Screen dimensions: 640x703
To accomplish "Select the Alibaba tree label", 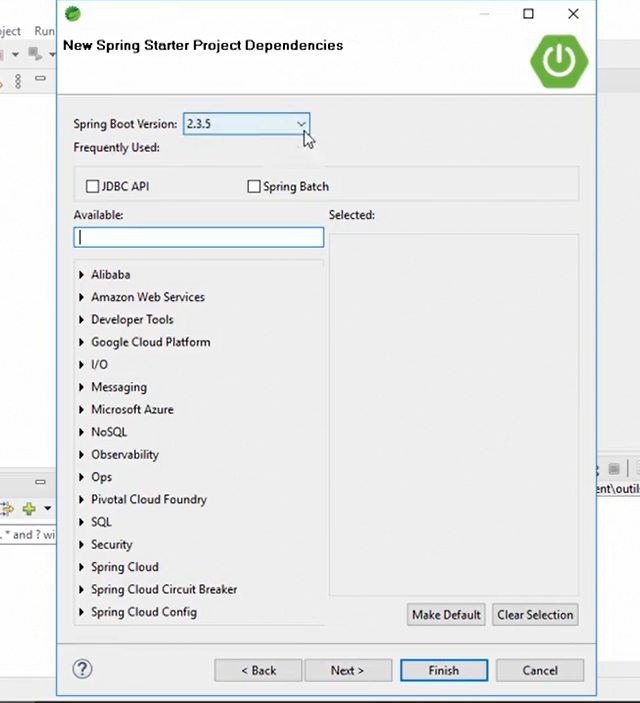I will click(111, 274).
